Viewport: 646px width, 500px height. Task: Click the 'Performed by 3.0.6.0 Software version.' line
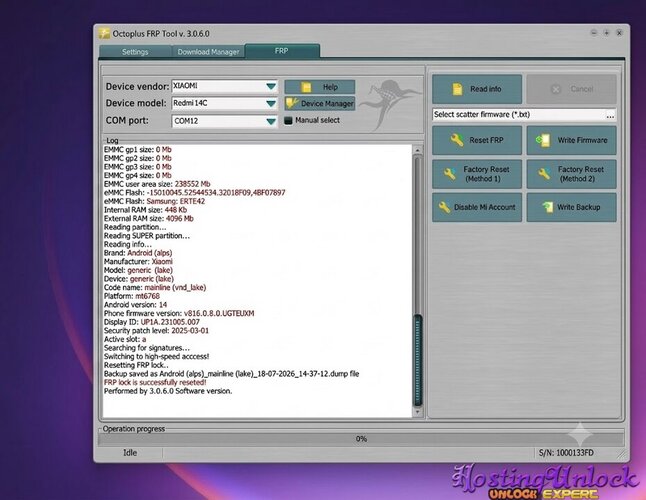[168, 391]
